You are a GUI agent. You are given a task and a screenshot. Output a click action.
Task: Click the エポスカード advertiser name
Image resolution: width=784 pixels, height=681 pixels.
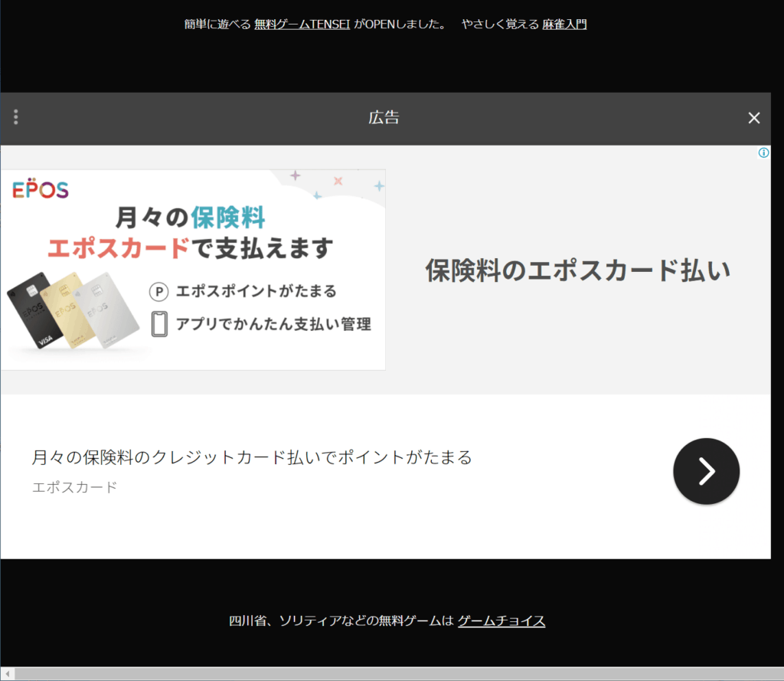(75, 487)
